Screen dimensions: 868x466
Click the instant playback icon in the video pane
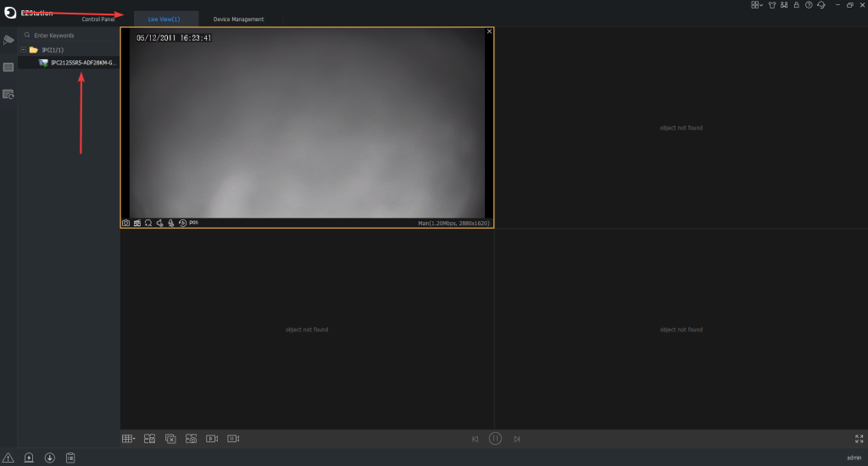(182, 223)
